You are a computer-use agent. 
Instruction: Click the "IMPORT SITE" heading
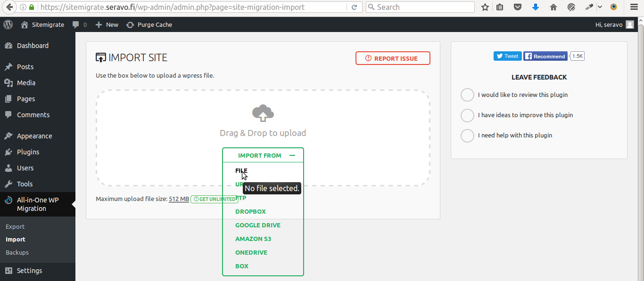pyautogui.click(x=138, y=58)
